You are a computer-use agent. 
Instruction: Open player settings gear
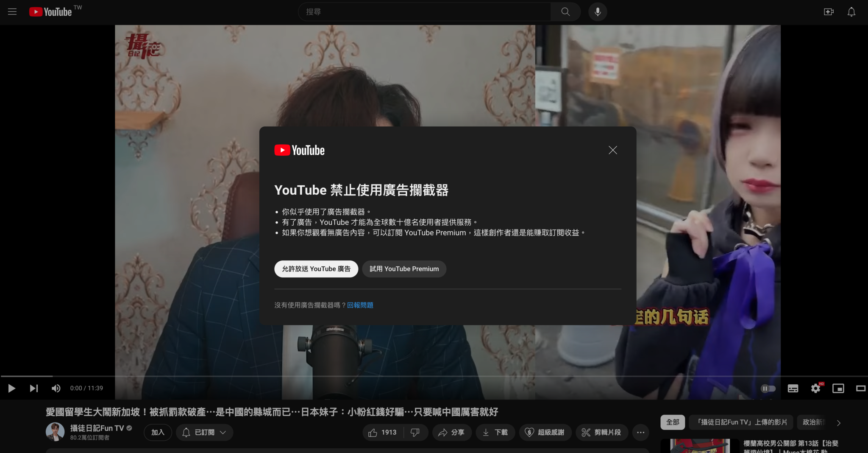point(815,388)
